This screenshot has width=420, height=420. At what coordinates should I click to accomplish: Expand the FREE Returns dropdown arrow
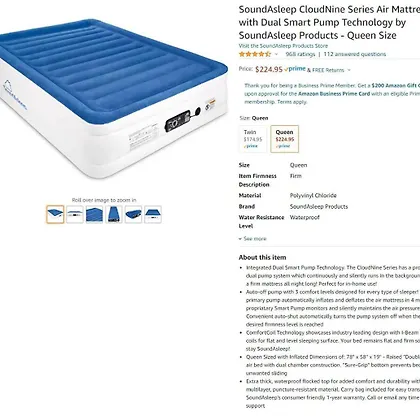(x=349, y=70)
